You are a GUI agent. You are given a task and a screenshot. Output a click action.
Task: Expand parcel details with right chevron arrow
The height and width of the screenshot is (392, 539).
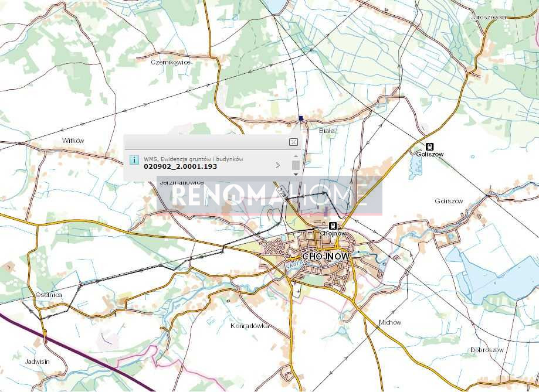pyautogui.click(x=278, y=165)
